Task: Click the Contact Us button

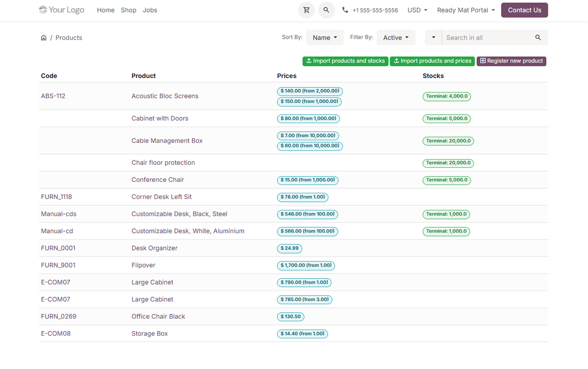Action: point(524,10)
